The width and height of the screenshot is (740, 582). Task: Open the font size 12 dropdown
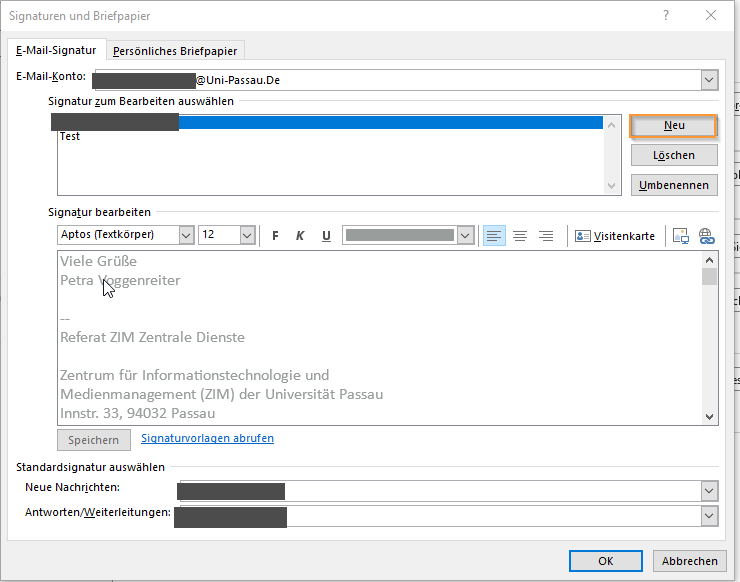[248, 235]
